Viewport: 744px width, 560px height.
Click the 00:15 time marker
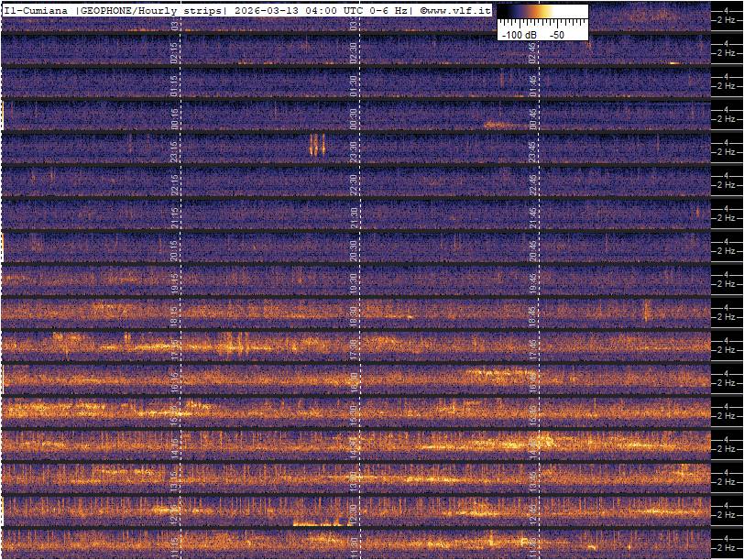(x=174, y=118)
